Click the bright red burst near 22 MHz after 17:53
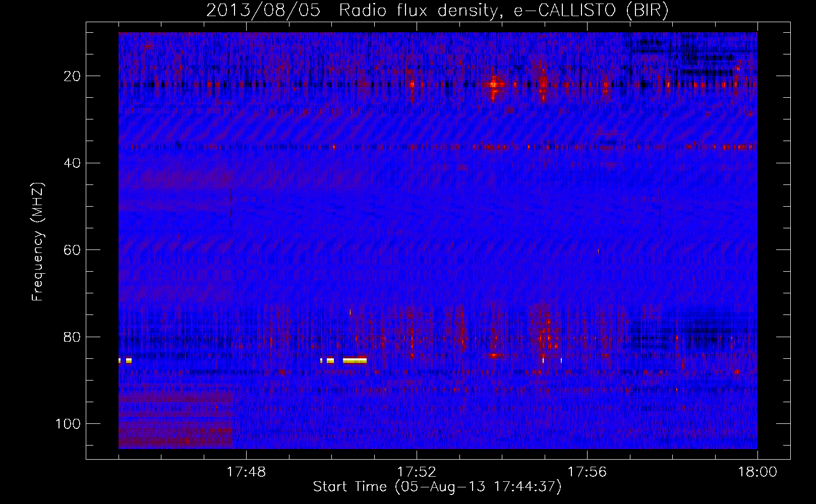 pos(494,85)
